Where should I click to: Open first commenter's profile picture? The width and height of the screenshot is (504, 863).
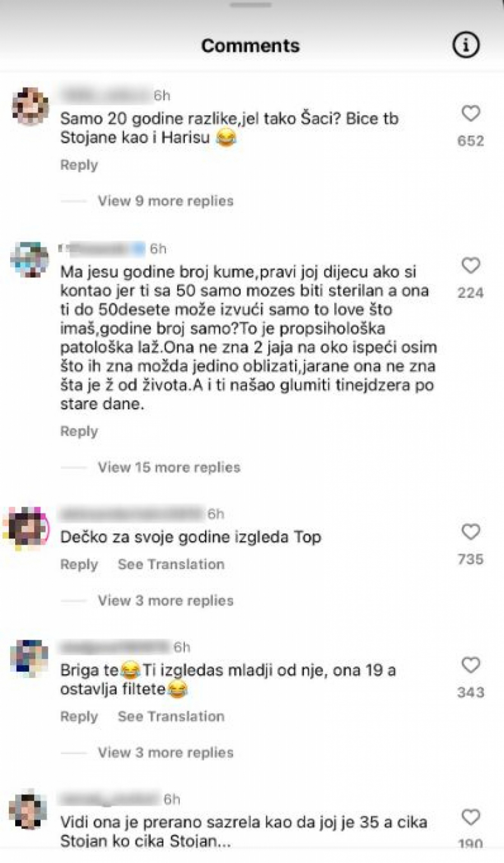point(30,106)
